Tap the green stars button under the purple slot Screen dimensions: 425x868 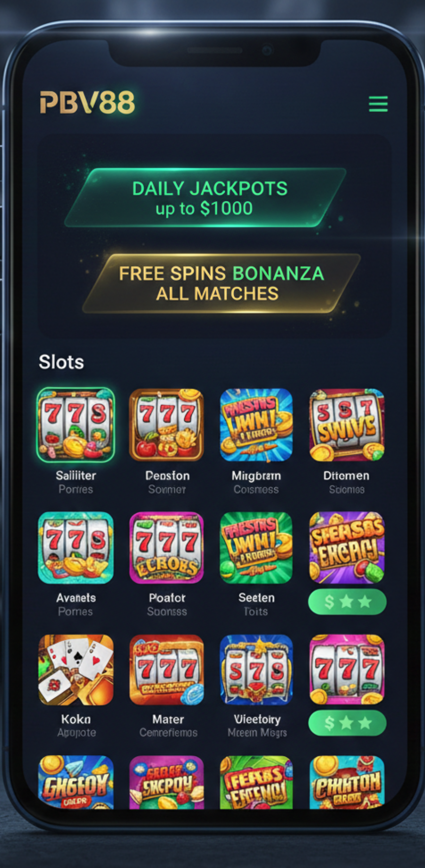tap(347, 601)
